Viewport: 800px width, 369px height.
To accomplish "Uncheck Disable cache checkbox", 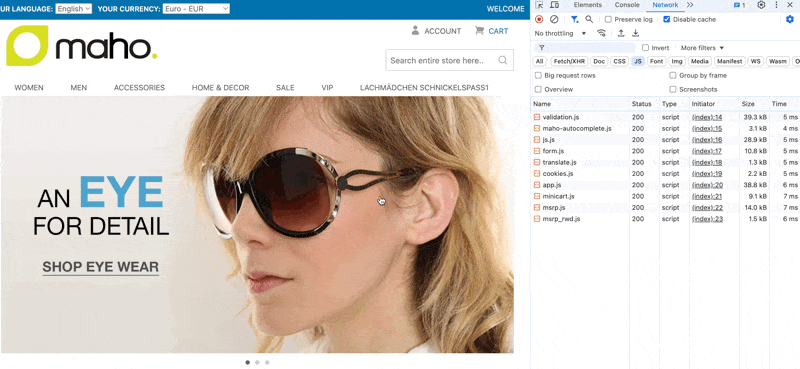I will point(667,19).
